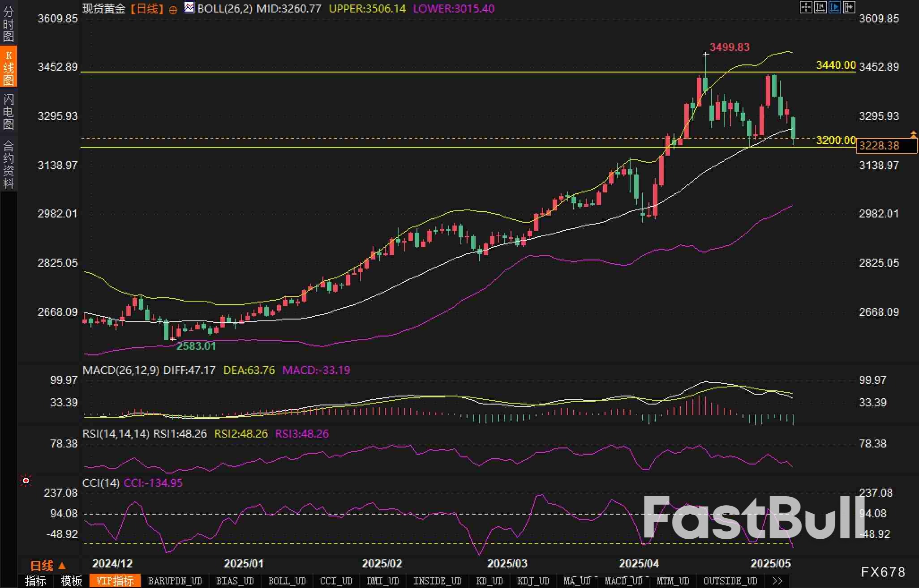Select the BOLL_UD indicator tab
Screen dimensions: 919x588
pyautogui.click(x=287, y=581)
